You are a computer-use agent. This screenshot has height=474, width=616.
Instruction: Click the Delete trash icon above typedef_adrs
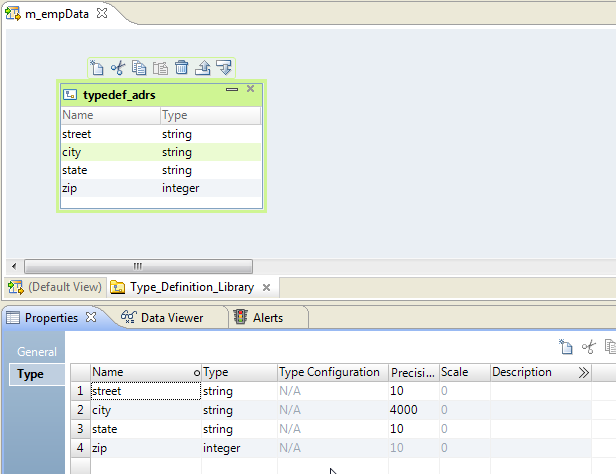click(181, 68)
